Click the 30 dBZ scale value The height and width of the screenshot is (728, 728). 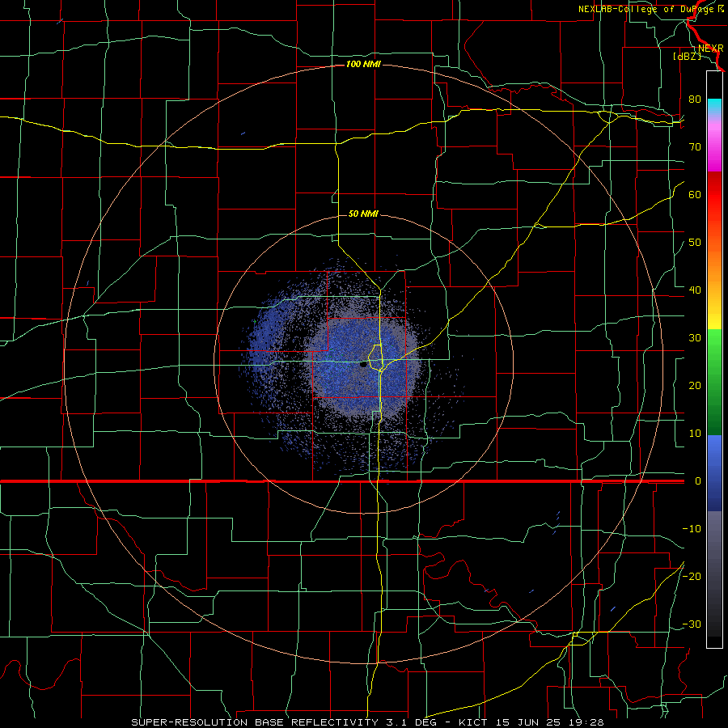pos(695,338)
